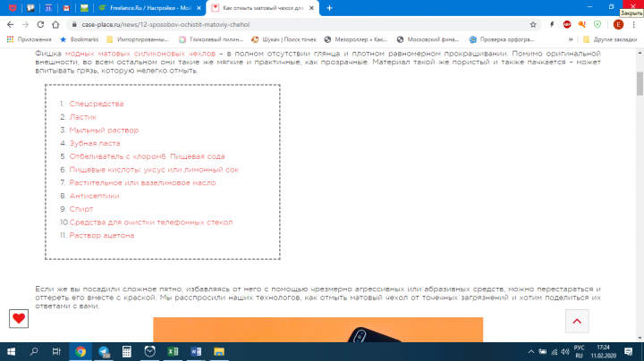The image size is (644, 361).
Task: Open the Другие закладки folder
Action: pyautogui.click(x=610, y=39)
